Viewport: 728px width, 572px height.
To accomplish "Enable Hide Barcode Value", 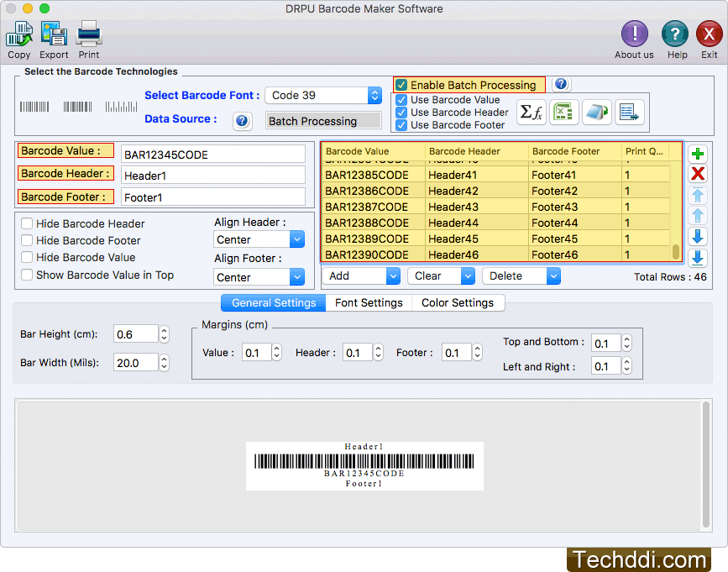I will (27, 257).
